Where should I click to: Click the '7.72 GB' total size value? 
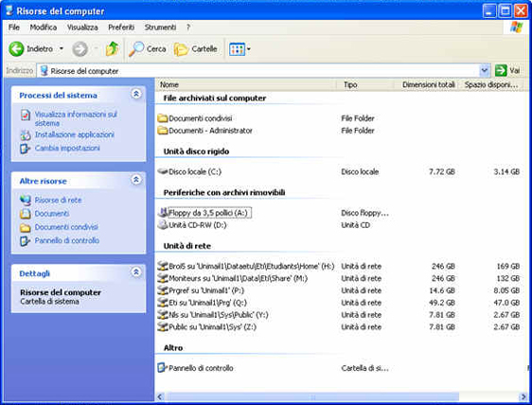click(442, 171)
